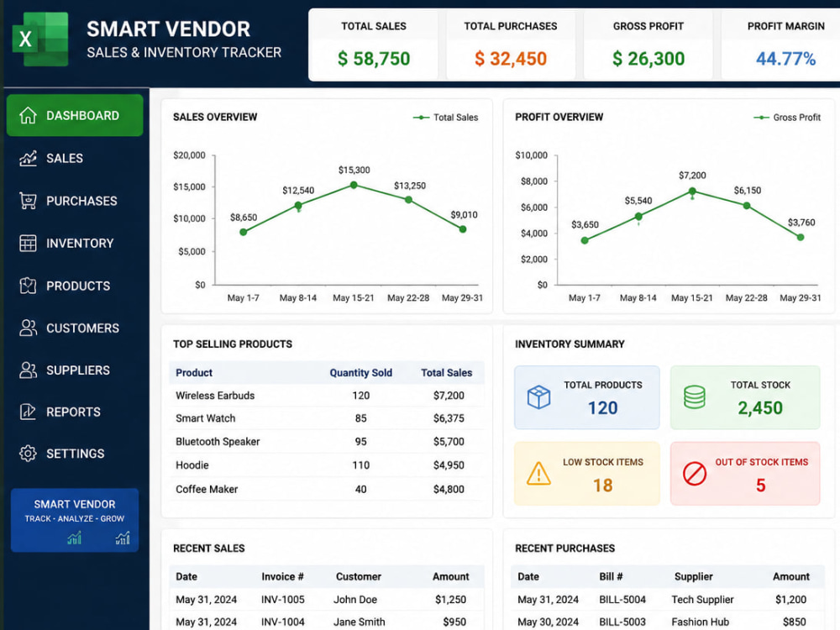Select the Bluetooth Speaker product name
The height and width of the screenshot is (630, 840).
tap(218, 442)
